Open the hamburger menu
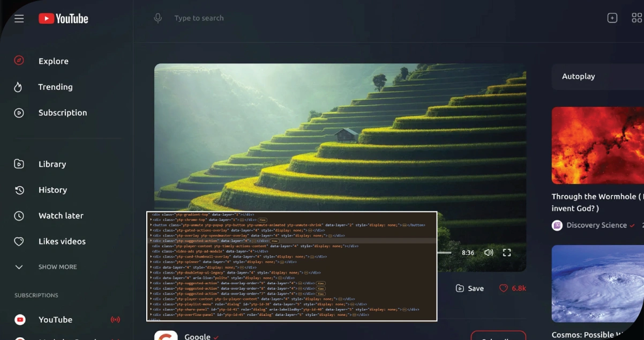This screenshot has height=340, width=644. tap(19, 18)
